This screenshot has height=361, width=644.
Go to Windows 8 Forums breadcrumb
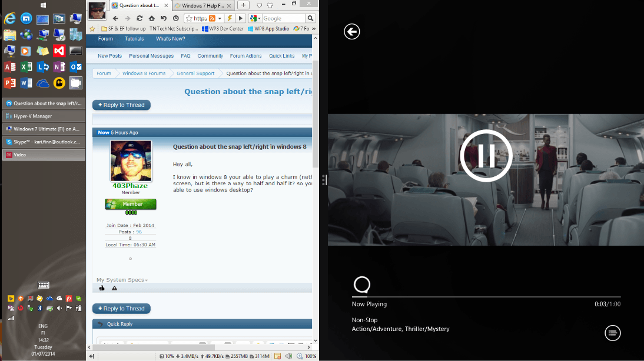pyautogui.click(x=144, y=73)
